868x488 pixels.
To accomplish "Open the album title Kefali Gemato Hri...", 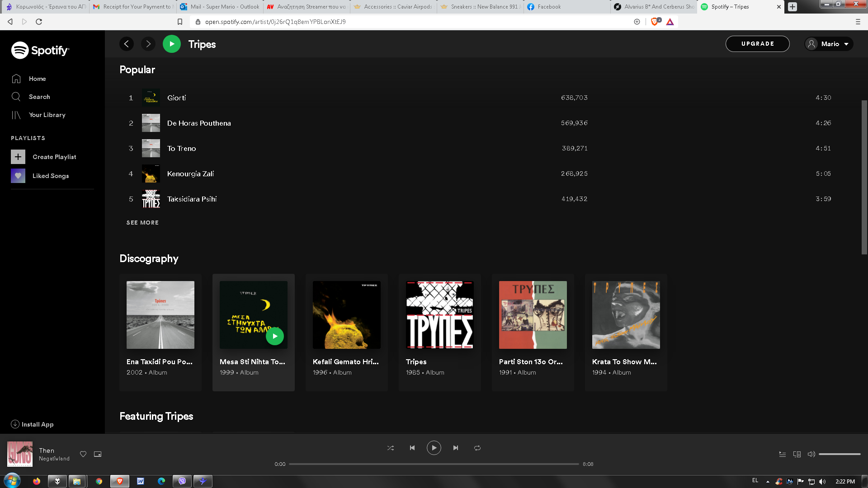I will click(x=346, y=361).
